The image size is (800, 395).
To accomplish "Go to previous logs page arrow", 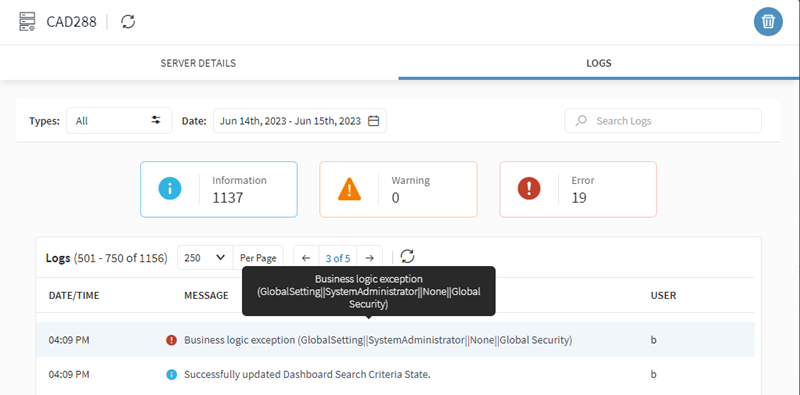I will click(306, 258).
